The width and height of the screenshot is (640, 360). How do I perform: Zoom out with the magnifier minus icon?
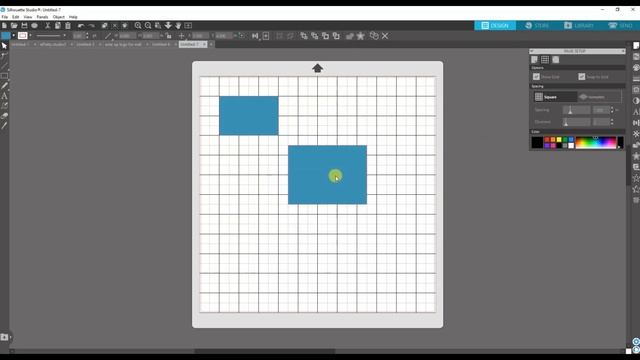point(148,26)
